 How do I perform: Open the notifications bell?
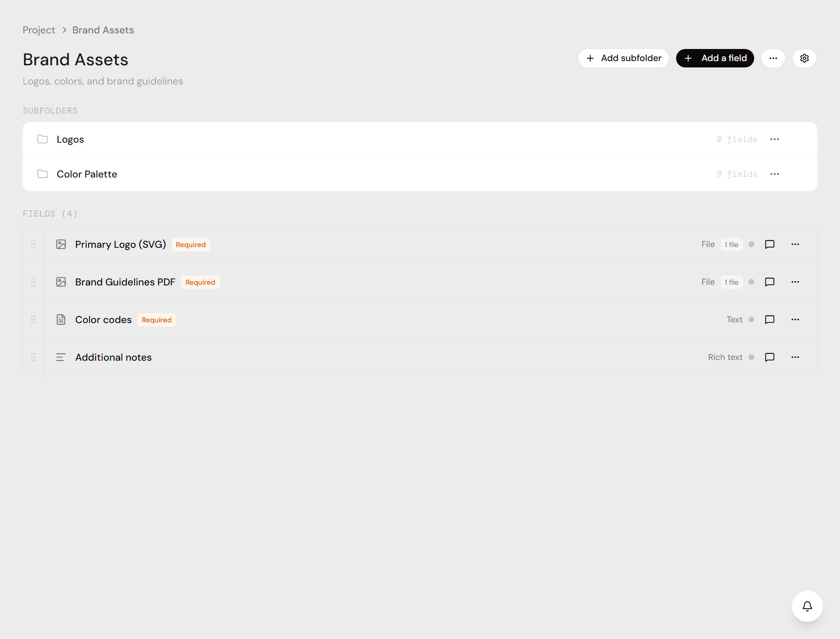(807, 606)
